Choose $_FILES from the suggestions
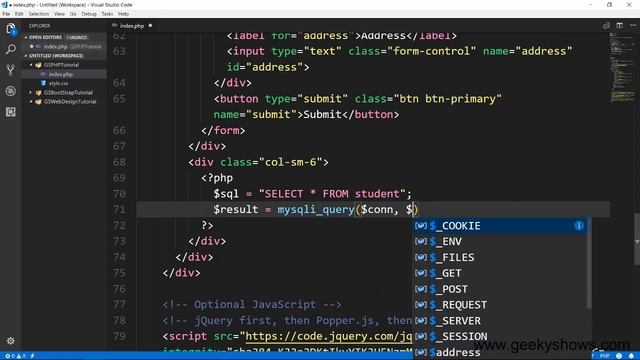Image resolution: width=640 pixels, height=360 pixels. pyautogui.click(x=500, y=258)
